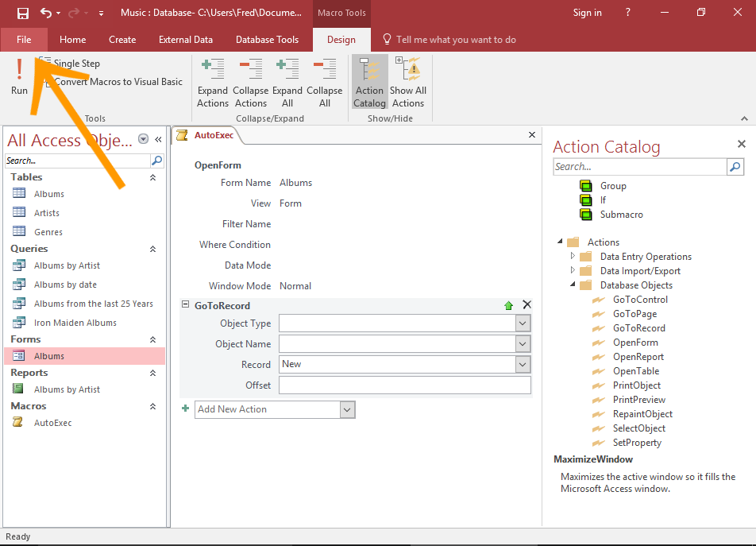Click Action Catalog search magnifier icon
The image size is (756, 546).
tap(735, 167)
